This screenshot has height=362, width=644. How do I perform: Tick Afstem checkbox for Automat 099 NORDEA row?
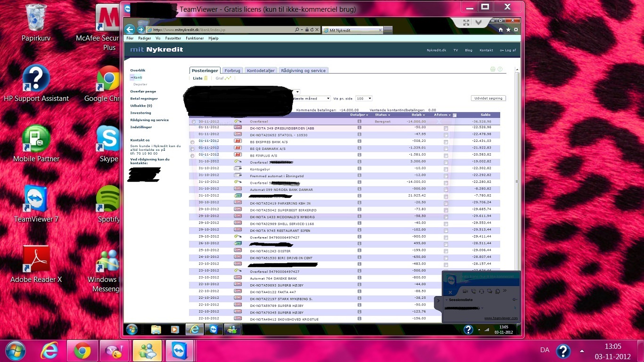(x=446, y=189)
